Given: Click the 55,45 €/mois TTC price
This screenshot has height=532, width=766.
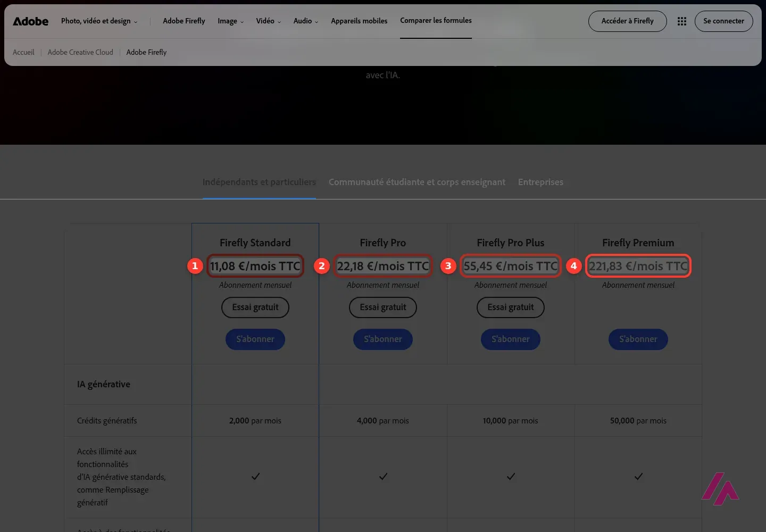Looking at the screenshot, I should (511, 266).
